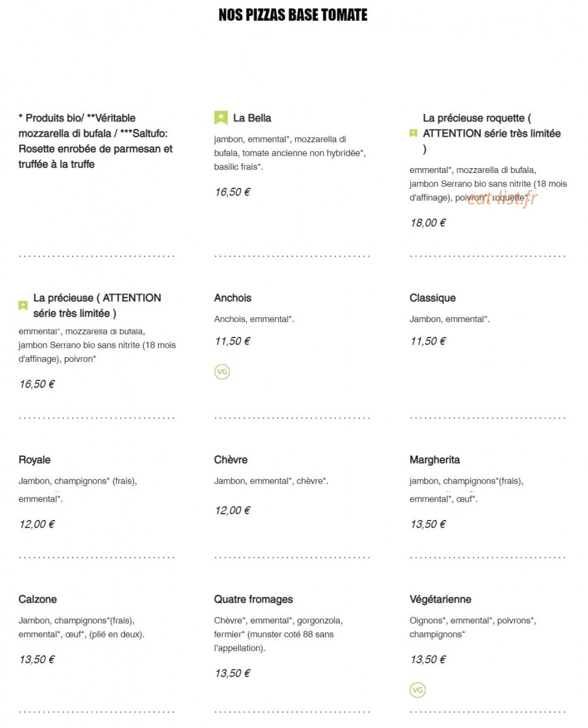Image resolution: width=588 pixels, height=728 pixels.
Task: Select the Classique pizza heading
Action: click(x=432, y=298)
